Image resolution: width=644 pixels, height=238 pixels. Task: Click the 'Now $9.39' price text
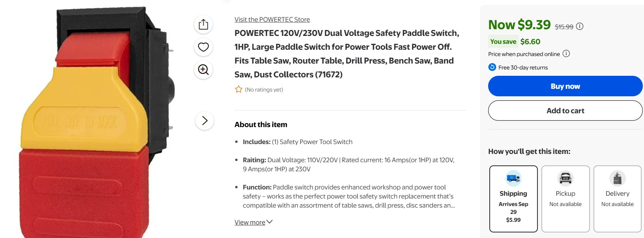pyautogui.click(x=519, y=25)
